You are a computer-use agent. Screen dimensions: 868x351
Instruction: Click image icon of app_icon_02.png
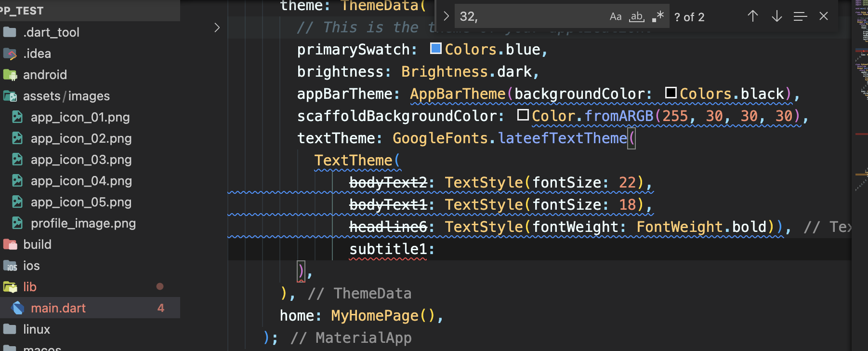[17, 138]
